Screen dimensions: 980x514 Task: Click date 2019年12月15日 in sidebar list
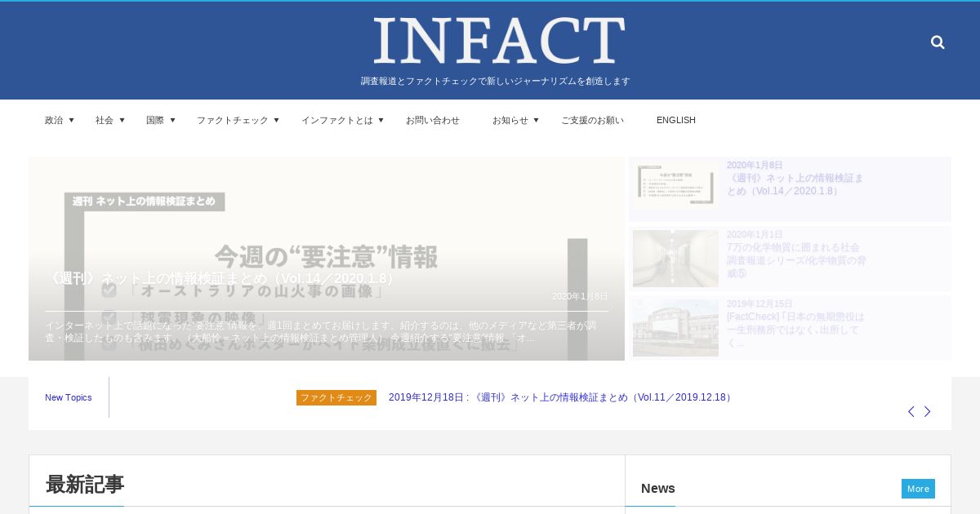pyautogui.click(x=759, y=304)
